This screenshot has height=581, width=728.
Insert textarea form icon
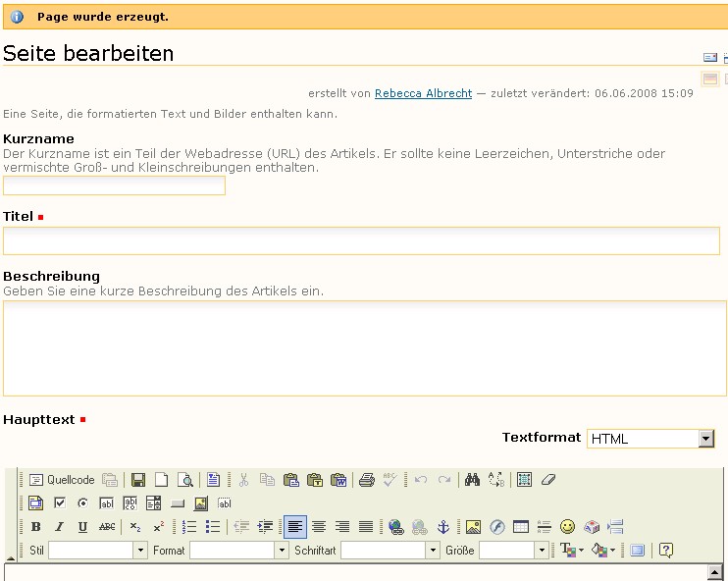[x=130, y=502]
